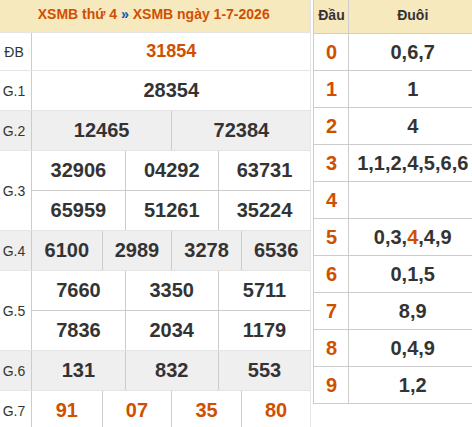Click tail values '1,2'
The height and width of the screenshot is (427, 472).
click(413, 385)
